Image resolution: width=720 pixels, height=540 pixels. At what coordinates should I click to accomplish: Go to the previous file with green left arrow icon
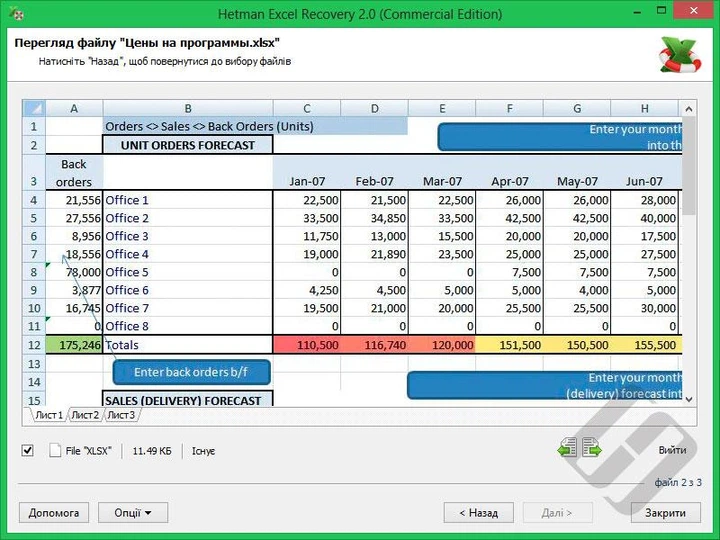(568, 448)
